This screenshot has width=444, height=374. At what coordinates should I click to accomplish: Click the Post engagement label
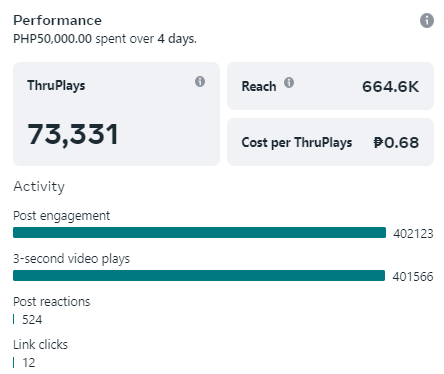[61, 216]
